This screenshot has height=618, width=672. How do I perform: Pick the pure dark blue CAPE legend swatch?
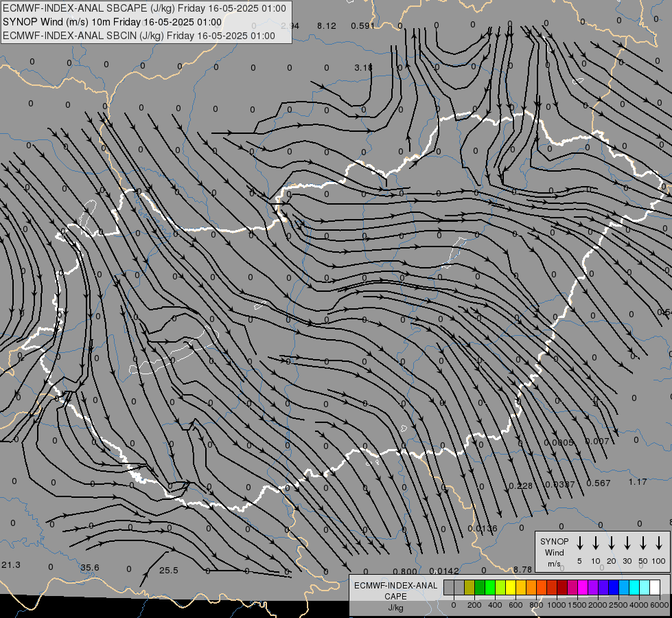(613, 588)
